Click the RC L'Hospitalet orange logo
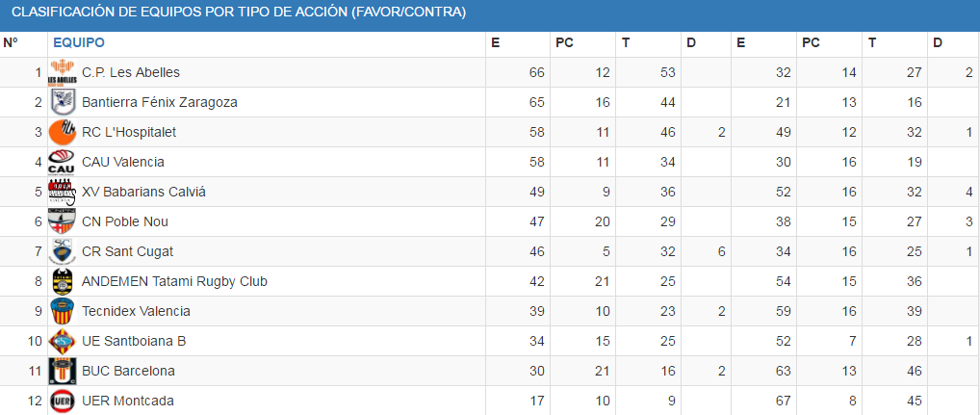Image resolution: width=980 pixels, height=415 pixels. (64, 132)
